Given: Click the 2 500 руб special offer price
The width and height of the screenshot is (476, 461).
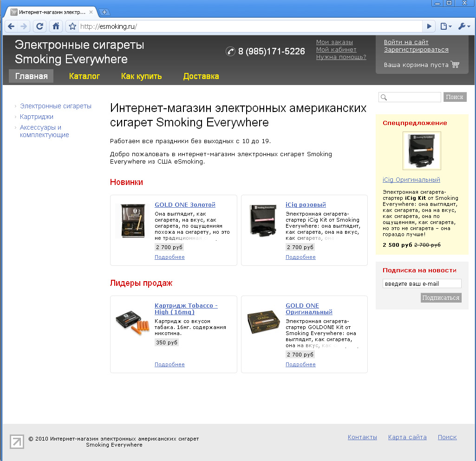Looking at the screenshot, I should coord(398,245).
